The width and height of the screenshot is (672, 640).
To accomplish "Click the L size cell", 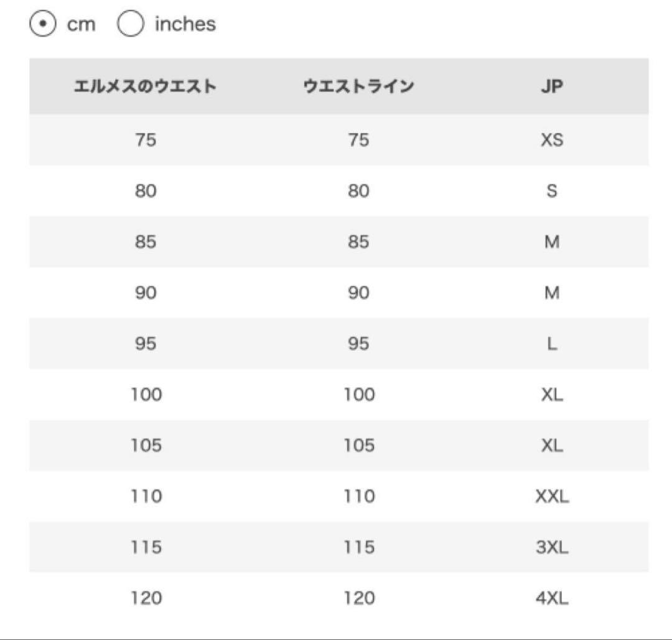I will 551,343.
